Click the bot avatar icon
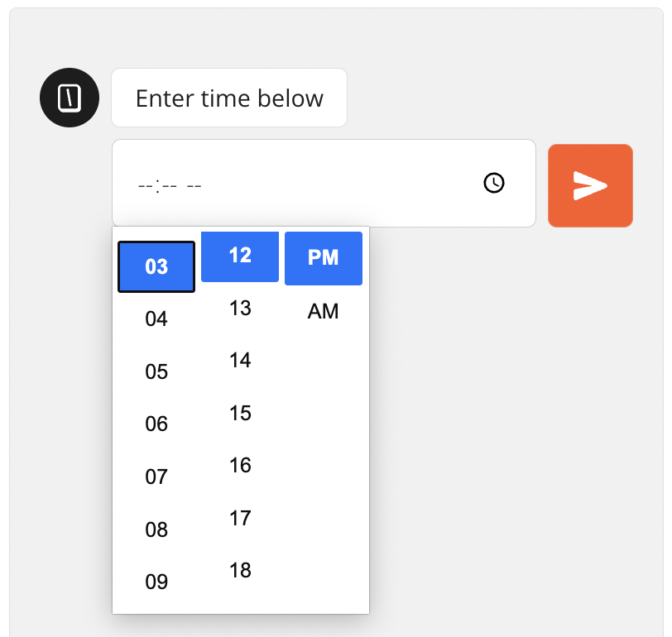Screen dimensions: 672x637 70,98
